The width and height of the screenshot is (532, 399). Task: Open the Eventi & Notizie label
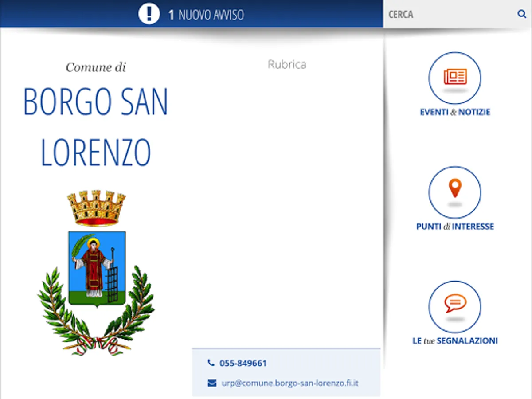[x=455, y=112]
